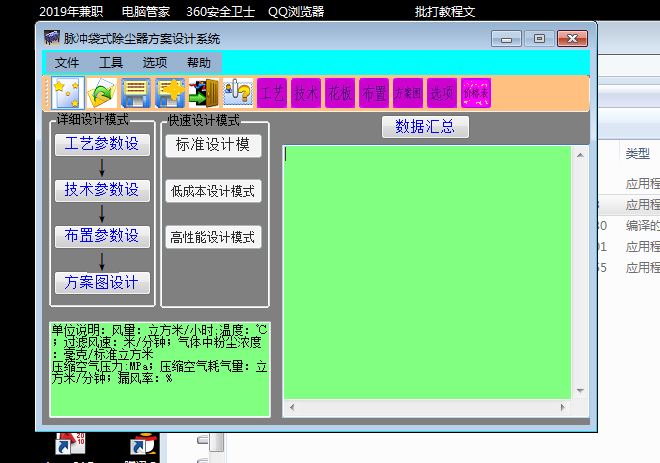The image size is (660, 463).
Task: Click the 类型 column header in background window
Action: coord(638,154)
